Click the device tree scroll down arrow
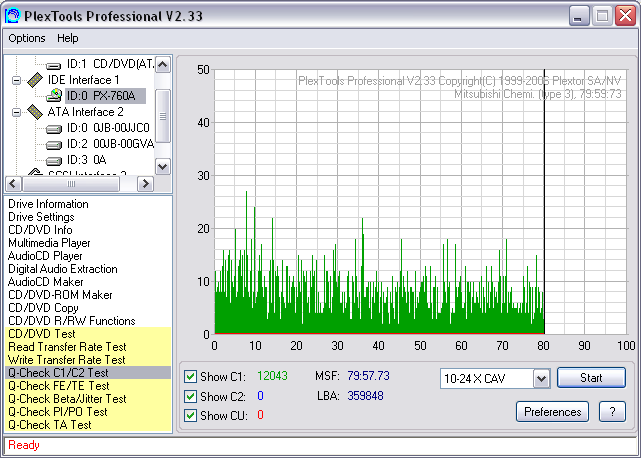641x458 pixels. tap(163, 166)
